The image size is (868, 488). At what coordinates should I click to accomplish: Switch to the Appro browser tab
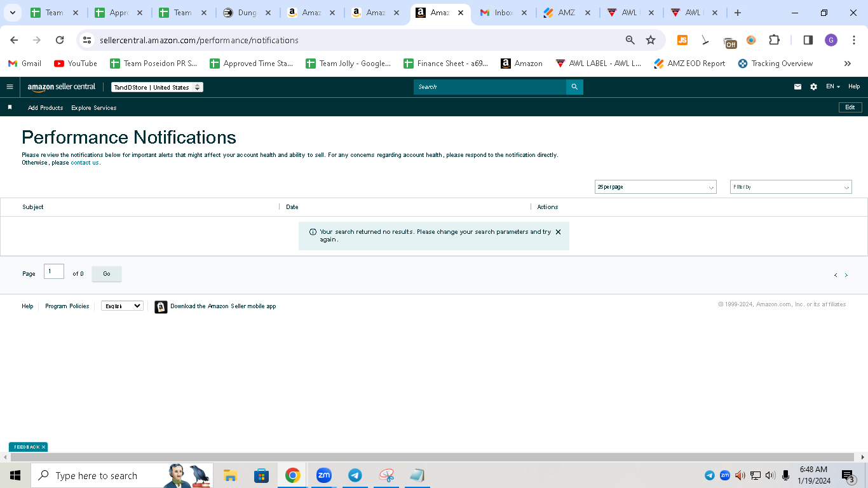click(118, 13)
